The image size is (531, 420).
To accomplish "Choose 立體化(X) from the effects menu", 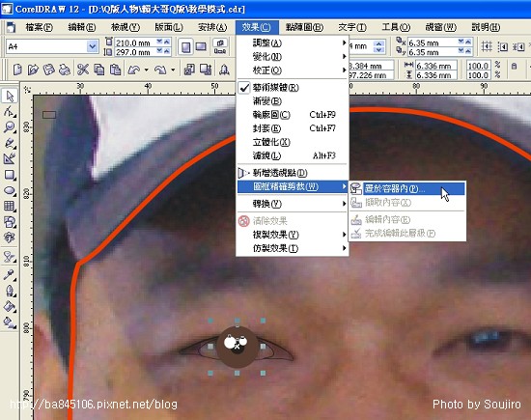I will point(293,142).
